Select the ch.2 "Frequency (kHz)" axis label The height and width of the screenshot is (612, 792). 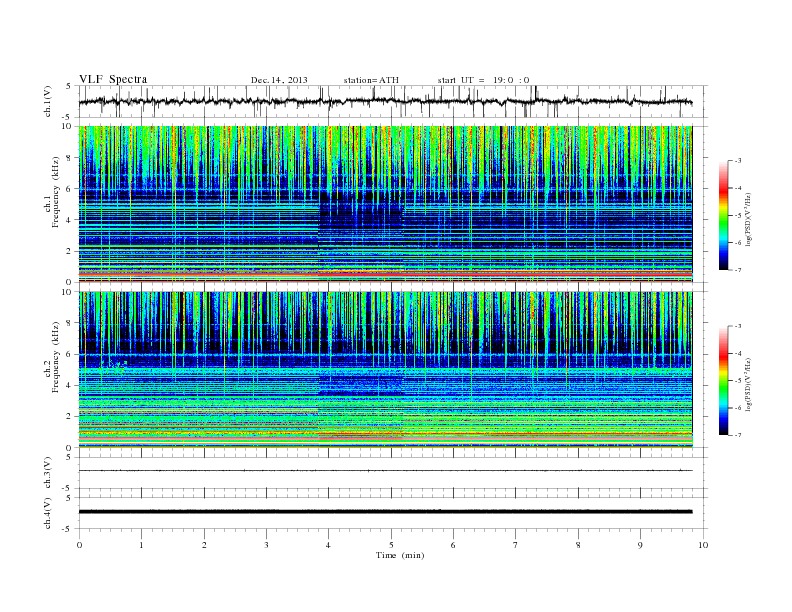[56, 358]
